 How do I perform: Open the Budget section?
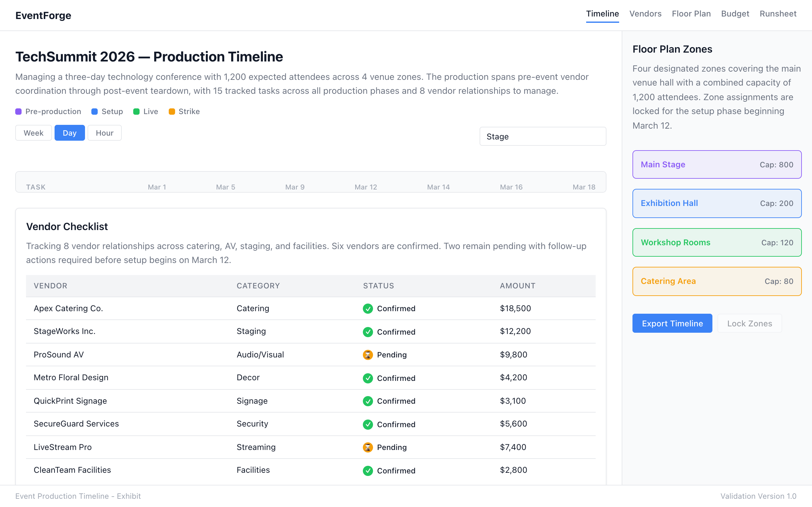point(735,14)
